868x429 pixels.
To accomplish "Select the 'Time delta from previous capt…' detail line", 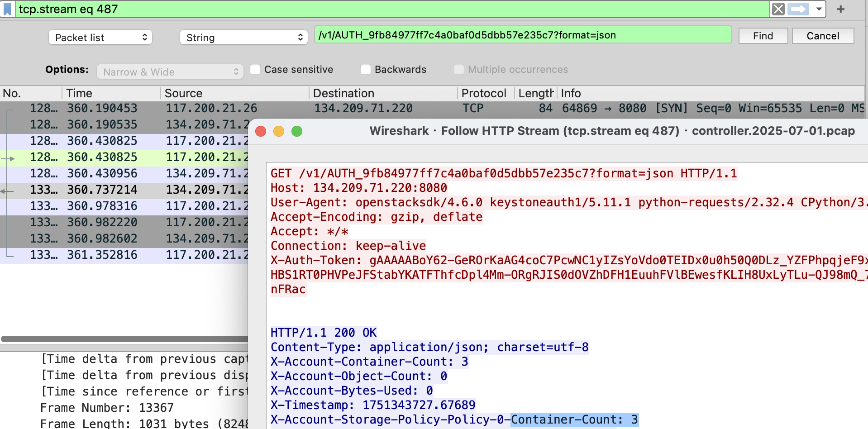I will 145,359.
